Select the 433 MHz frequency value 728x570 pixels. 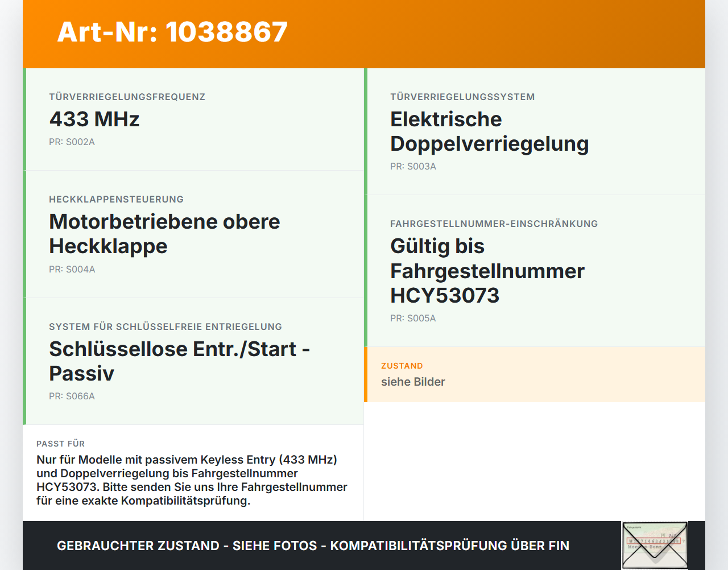coord(94,119)
